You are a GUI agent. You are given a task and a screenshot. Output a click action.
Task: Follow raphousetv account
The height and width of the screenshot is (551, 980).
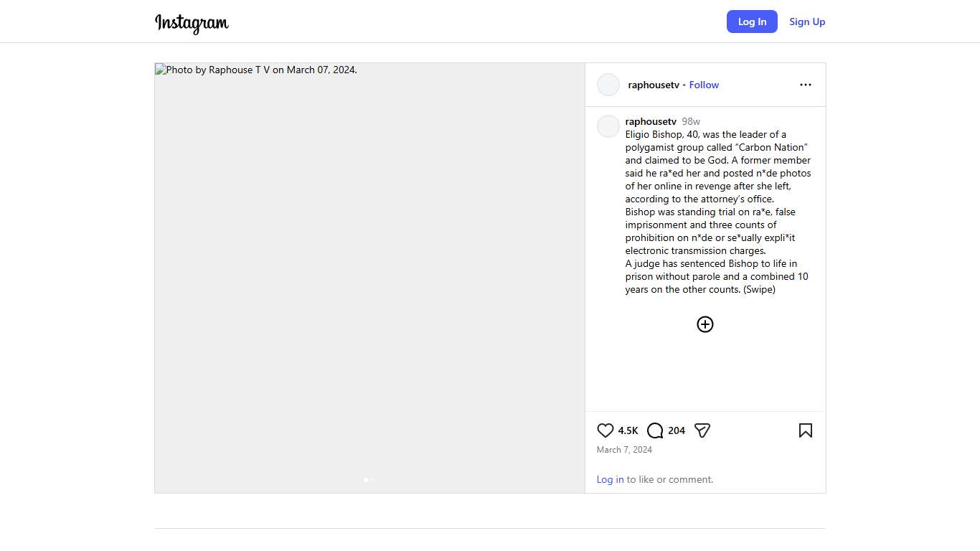coord(704,85)
